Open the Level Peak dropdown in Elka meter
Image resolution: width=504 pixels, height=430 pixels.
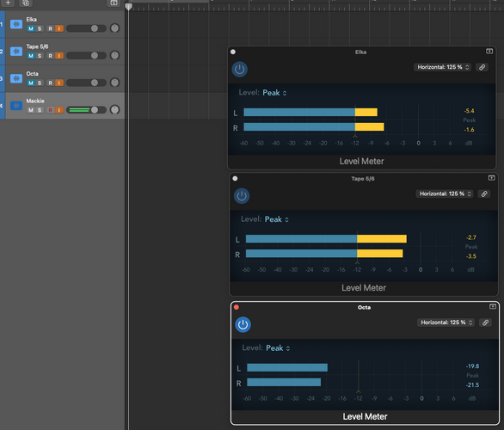coord(274,93)
